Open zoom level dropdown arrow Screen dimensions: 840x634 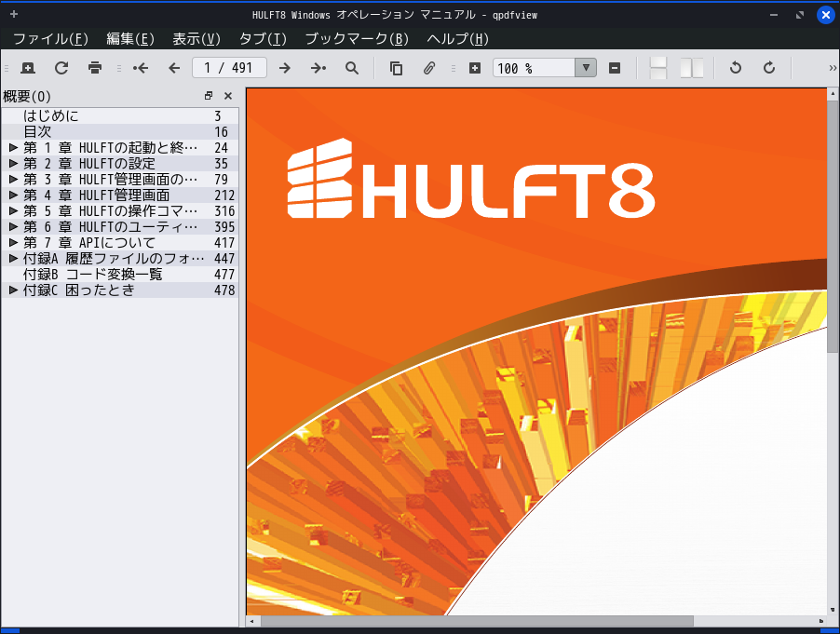586,68
